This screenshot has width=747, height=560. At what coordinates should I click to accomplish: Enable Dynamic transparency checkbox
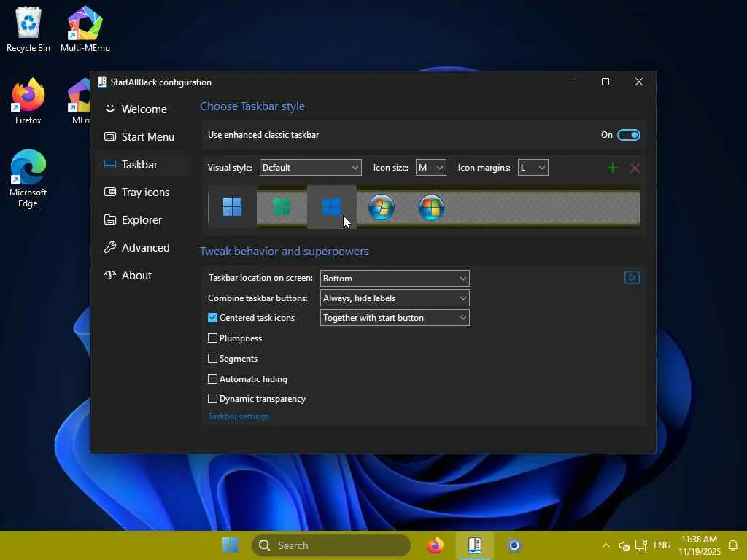click(212, 399)
